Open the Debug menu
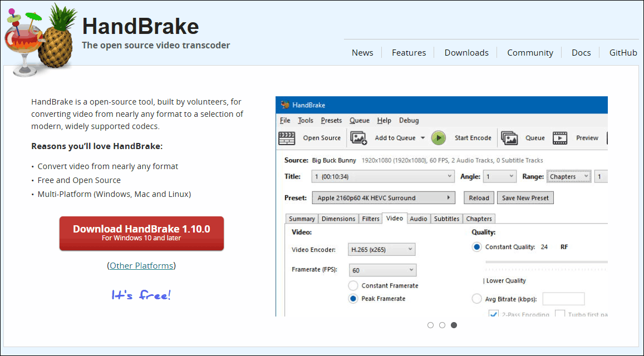 point(409,120)
